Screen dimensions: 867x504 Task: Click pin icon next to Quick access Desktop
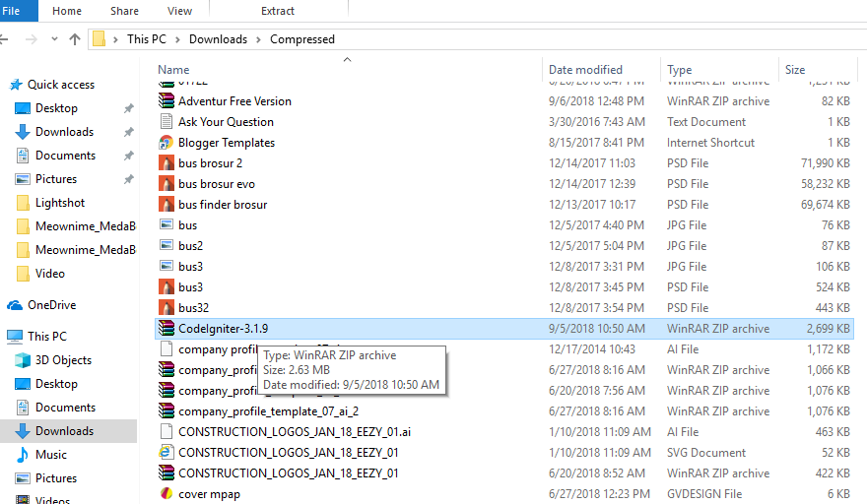[x=129, y=108]
